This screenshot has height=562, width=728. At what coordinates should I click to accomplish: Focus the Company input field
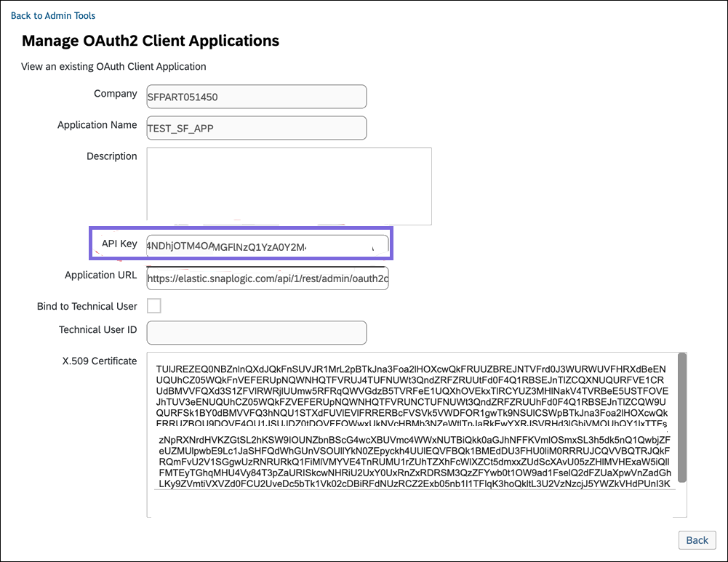coord(257,97)
